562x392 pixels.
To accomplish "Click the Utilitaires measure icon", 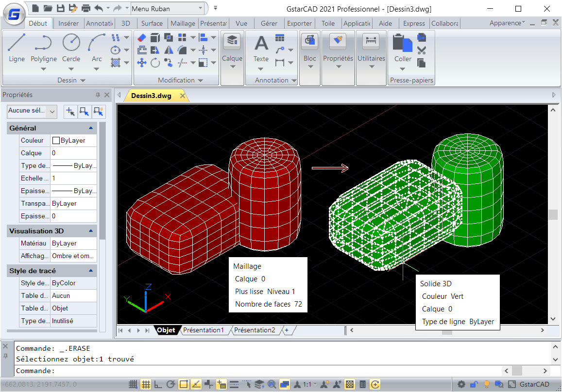I will [371, 41].
